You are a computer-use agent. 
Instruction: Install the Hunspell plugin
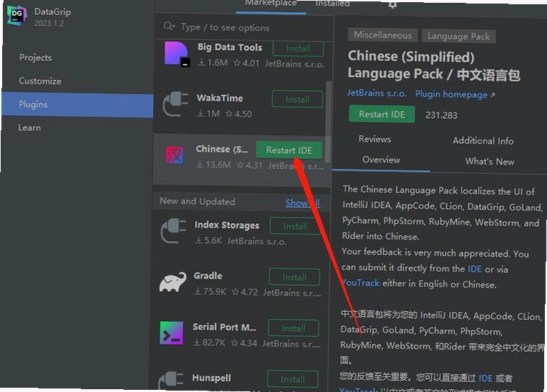[x=293, y=379]
